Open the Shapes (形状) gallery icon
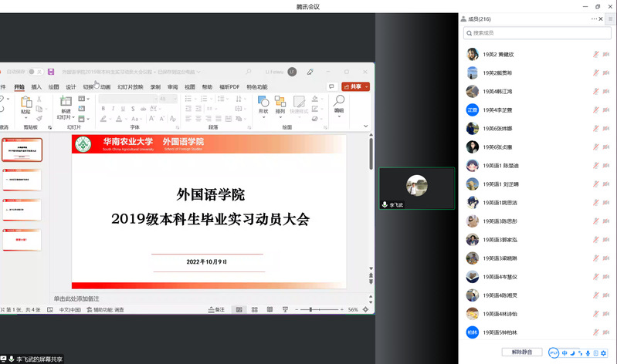The height and width of the screenshot is (364, 617). [x=263, y=102]
